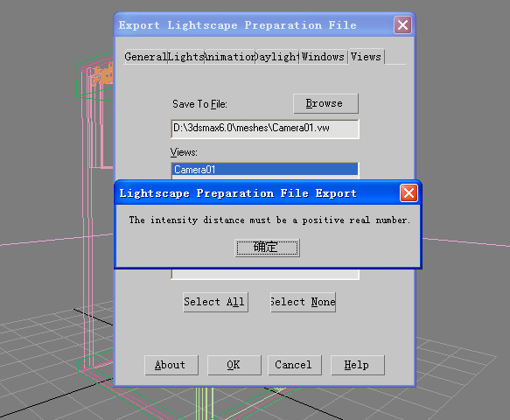Viewport: 510px width, 420px height.
Task: Confirm the error with the 确定 button
Action: 267,248
